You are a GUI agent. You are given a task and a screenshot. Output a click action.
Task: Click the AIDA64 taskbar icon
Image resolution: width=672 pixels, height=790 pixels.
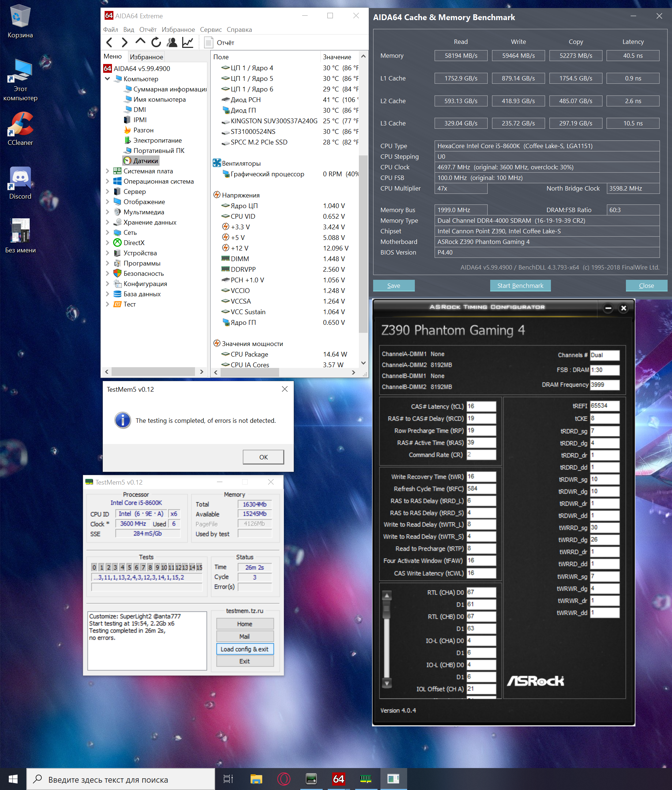pos(338,779)
